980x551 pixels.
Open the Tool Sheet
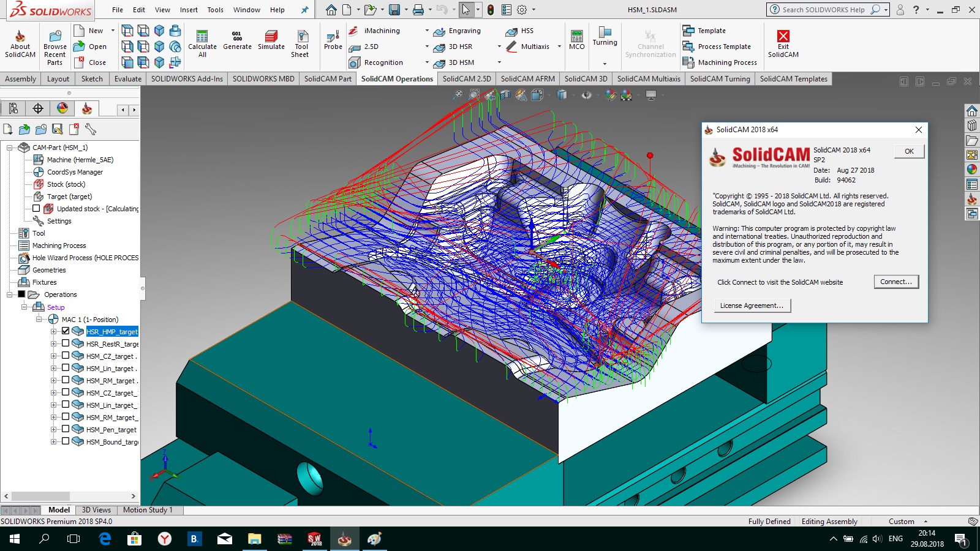[301, 44]
